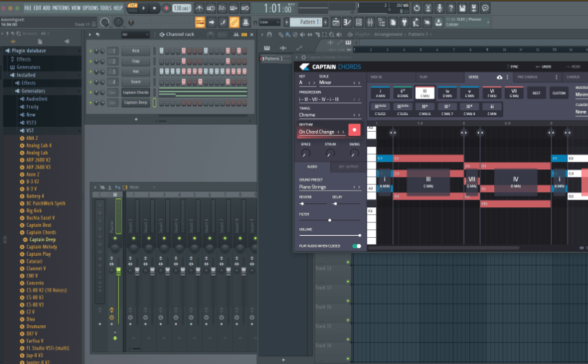Open the PATTERNS menu

pos(61,8)
